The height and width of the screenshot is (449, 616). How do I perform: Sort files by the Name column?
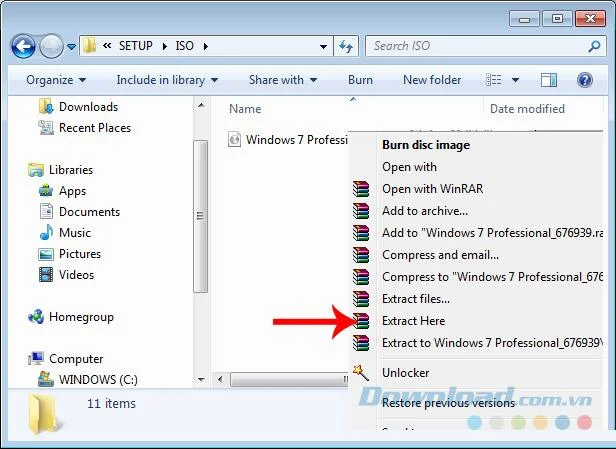[x=245, y=109]
